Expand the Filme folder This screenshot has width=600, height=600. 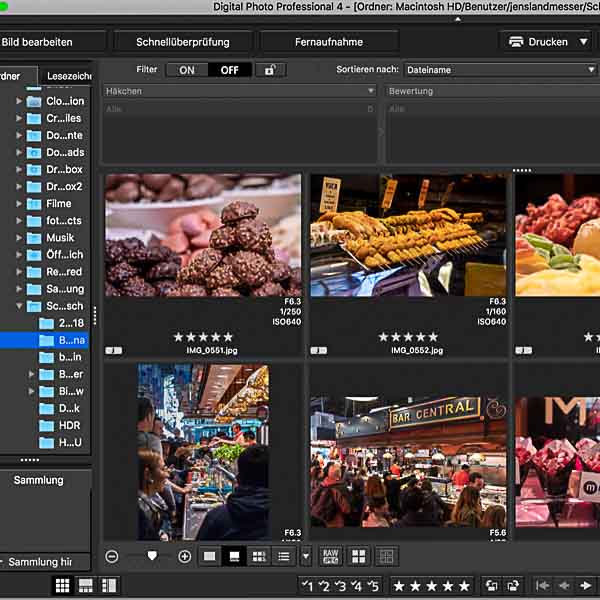click(19, 204)
